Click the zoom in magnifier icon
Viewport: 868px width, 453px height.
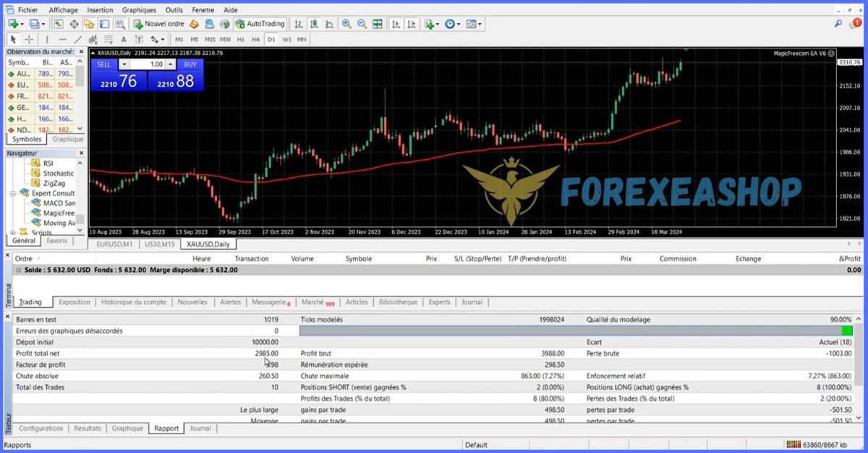pos(346,24)
